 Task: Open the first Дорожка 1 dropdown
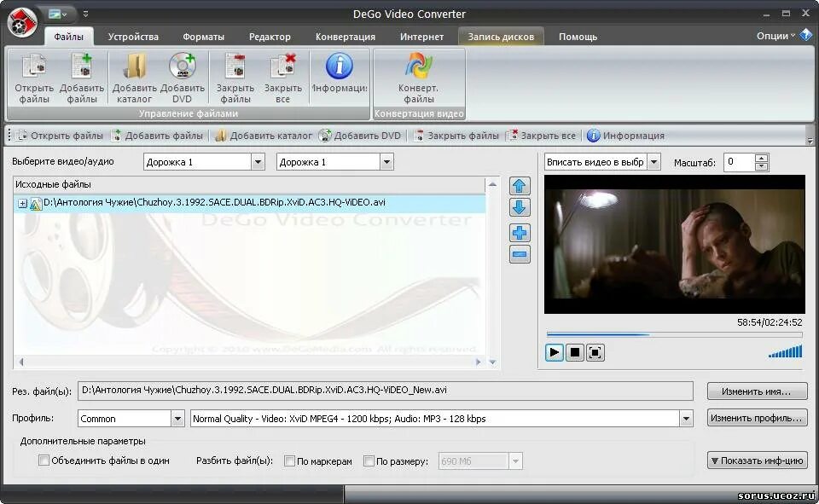point(258,162)
